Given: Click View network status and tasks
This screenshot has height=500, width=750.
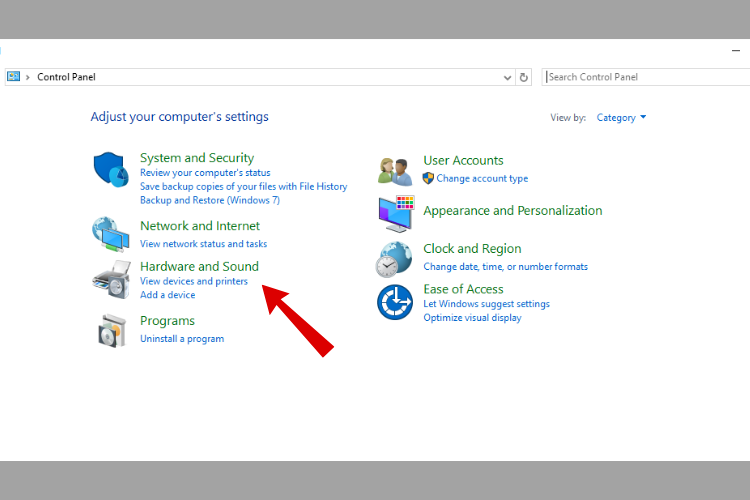Looking at the screenshot, I should pyautogui.click(x=203, y=244).
